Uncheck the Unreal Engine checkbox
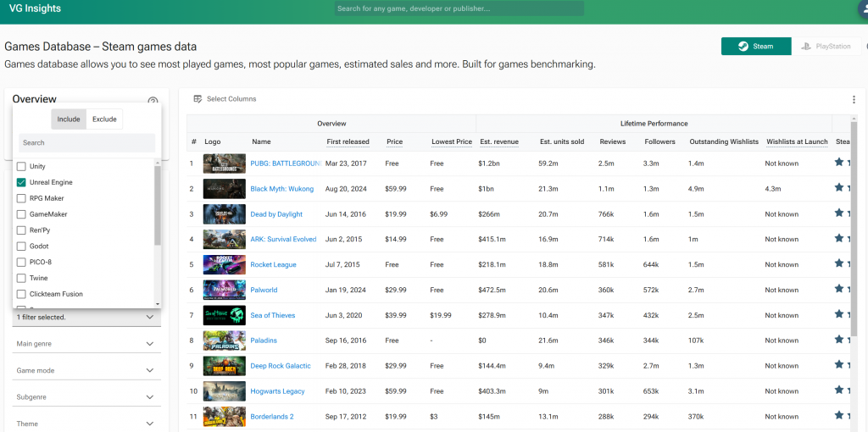Viewport: 868px width, 432px height. 21,182
